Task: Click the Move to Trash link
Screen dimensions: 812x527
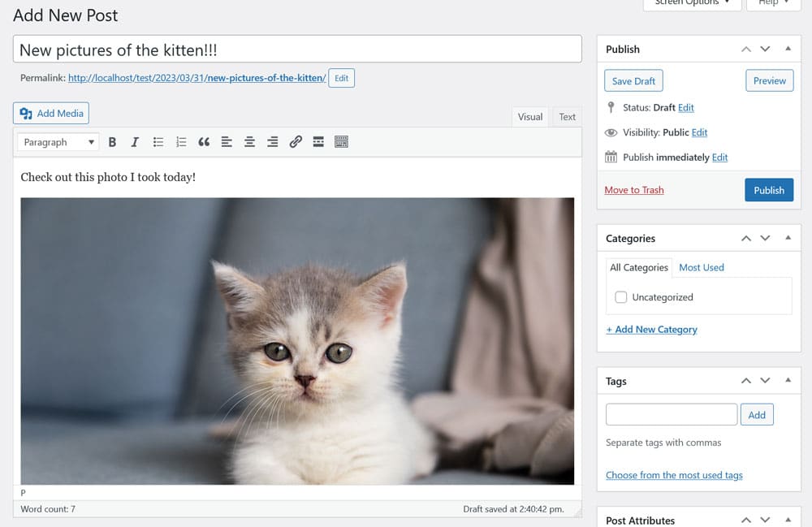Action: (634, 190)
